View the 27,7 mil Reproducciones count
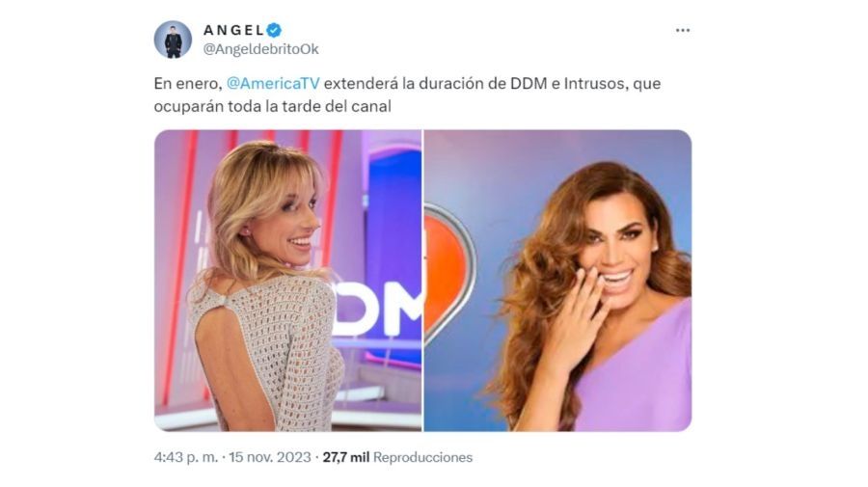Viewport: 868px width, 487px height. tap(397, 458)
